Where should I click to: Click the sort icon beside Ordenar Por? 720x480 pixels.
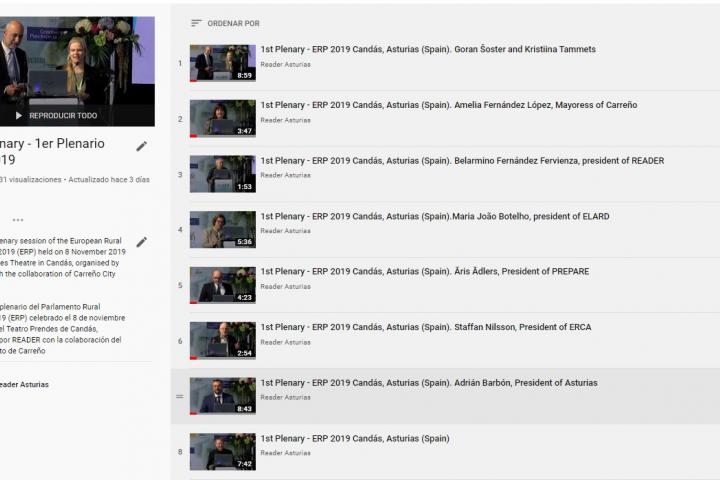point(196,23)
